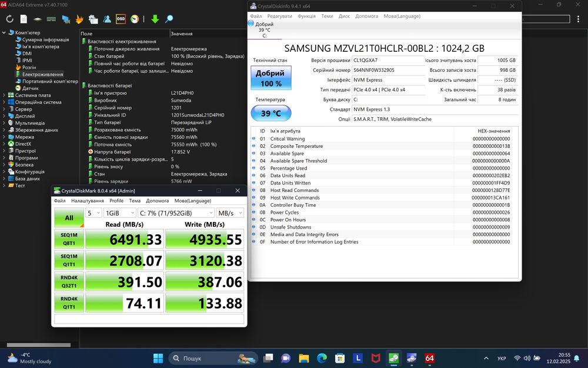588x368 pixels.
Task: Open the 1GiB test size dropdown
Action: (x=119, y=213)
